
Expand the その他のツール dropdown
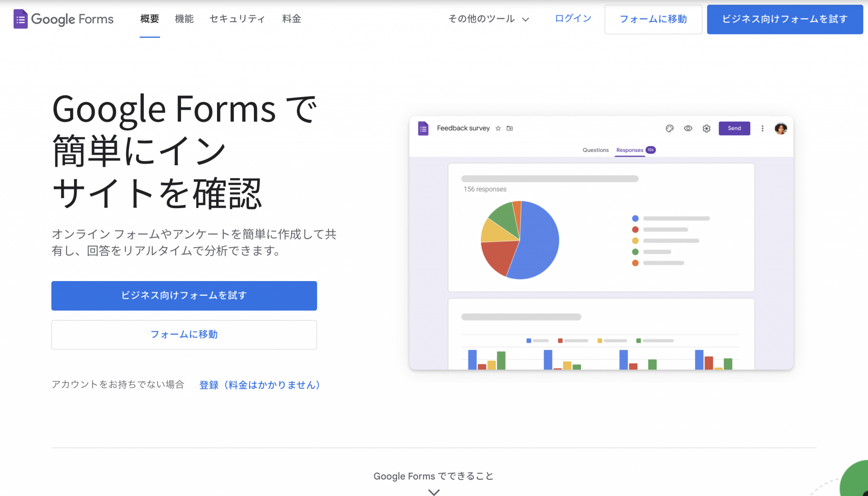(487, 19)
